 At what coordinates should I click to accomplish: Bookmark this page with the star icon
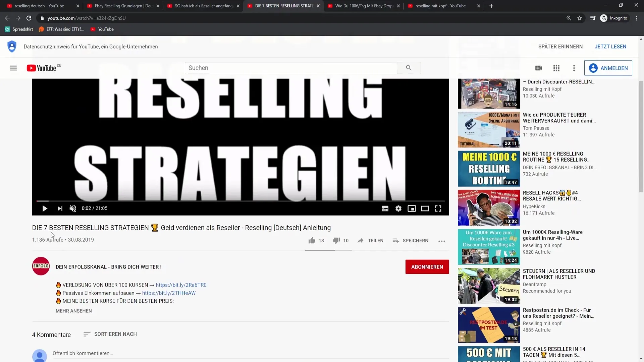pyautogui.click(x=580, y=18)
